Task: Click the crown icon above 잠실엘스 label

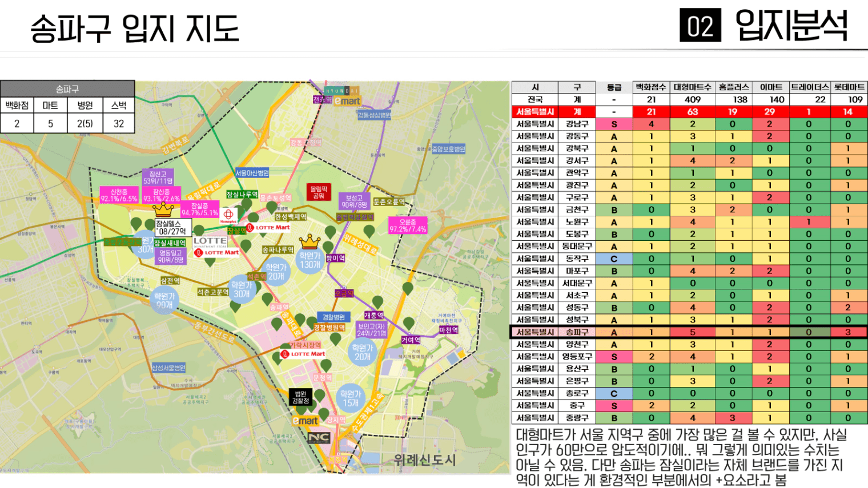Action: (x=163, y=210)
